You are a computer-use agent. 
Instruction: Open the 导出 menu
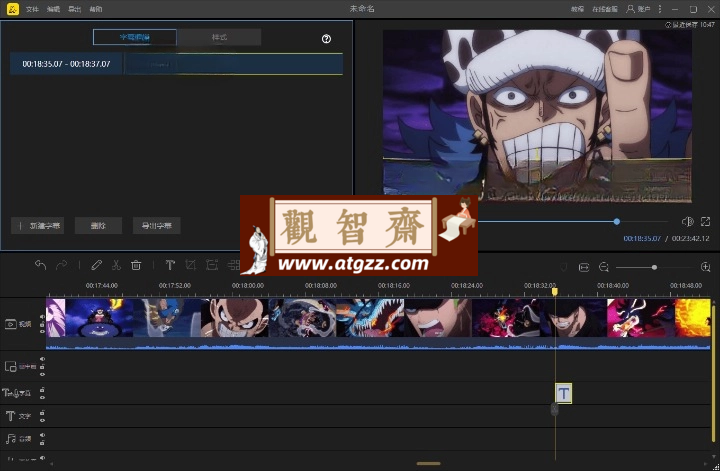(74, 9)
